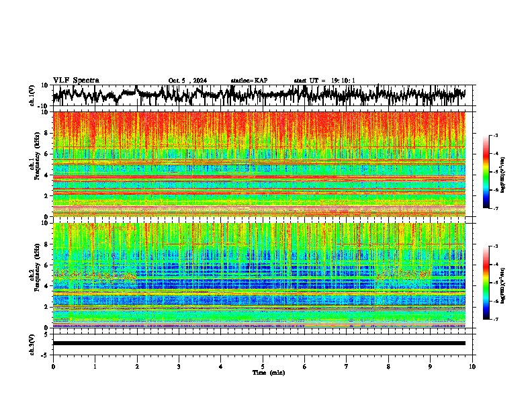Click the black ch.3 signal bar
The width and height of the screenshot is (532, 411).
click(x=259, y=343)
